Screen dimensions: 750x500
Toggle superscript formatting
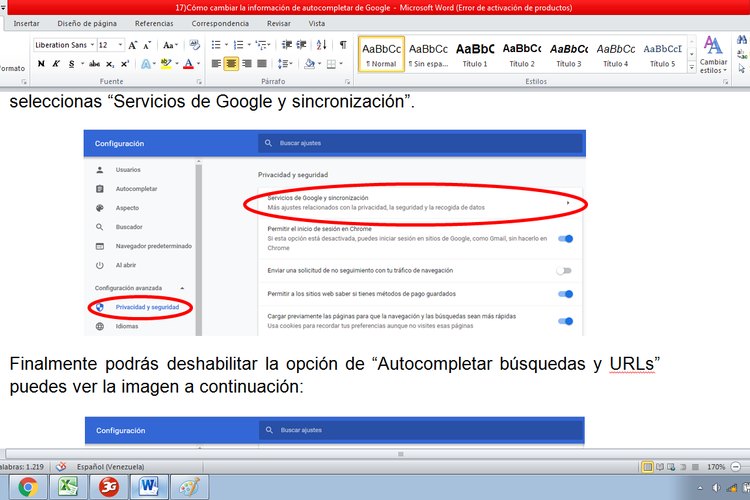(124, 64)
